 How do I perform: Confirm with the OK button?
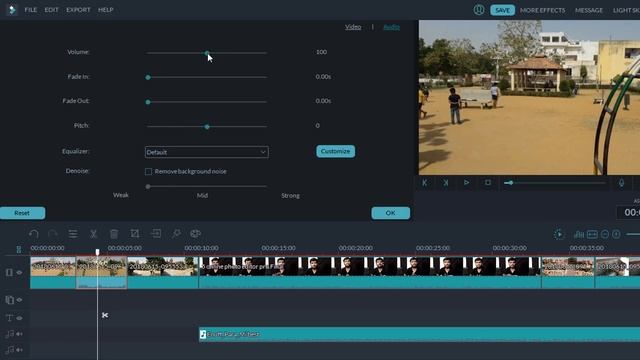coord(391,213)
